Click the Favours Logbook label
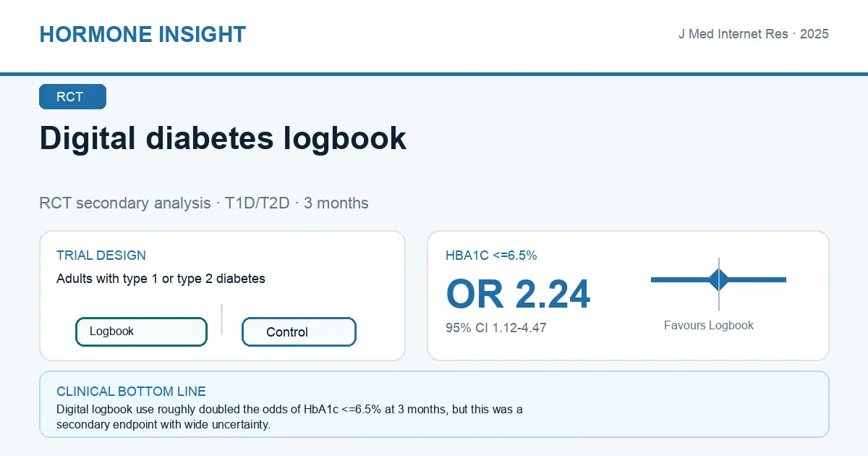 [709, 326]
